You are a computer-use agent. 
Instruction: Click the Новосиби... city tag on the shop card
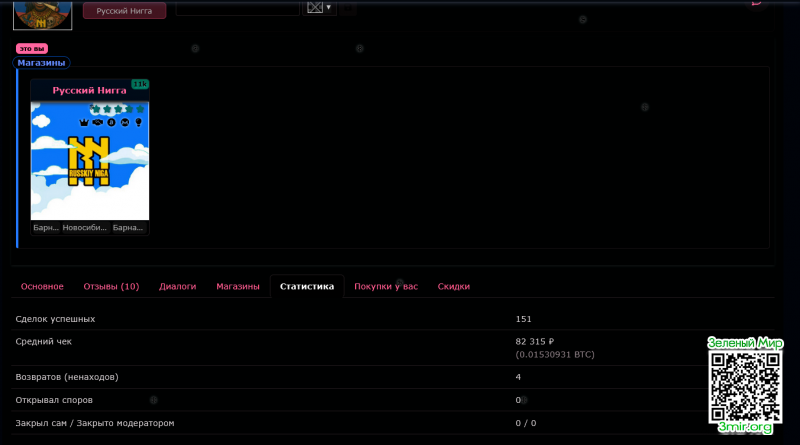84,227
